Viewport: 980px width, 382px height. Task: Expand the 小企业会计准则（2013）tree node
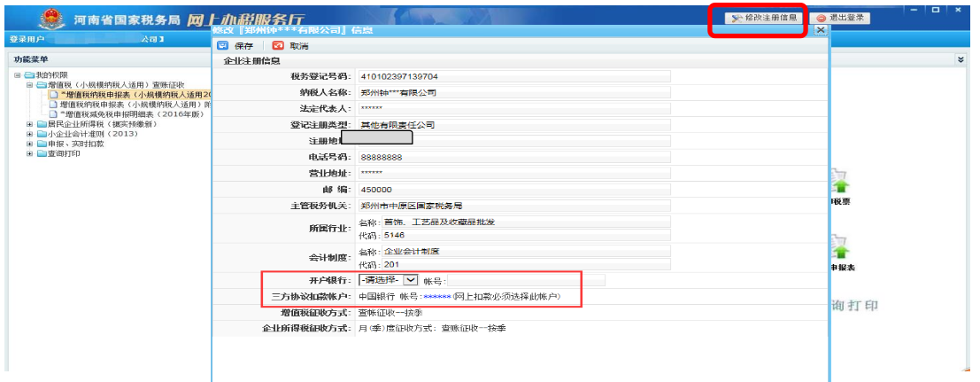point(29,134)
